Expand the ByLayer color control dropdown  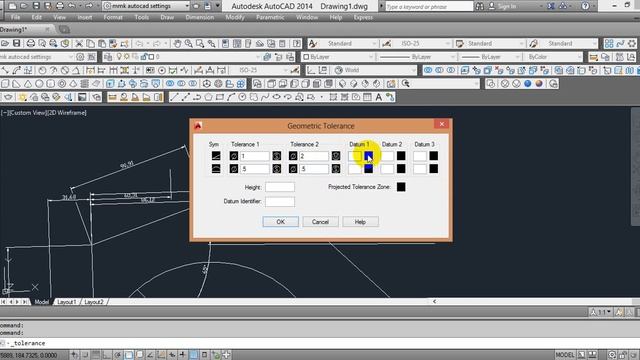370,57
